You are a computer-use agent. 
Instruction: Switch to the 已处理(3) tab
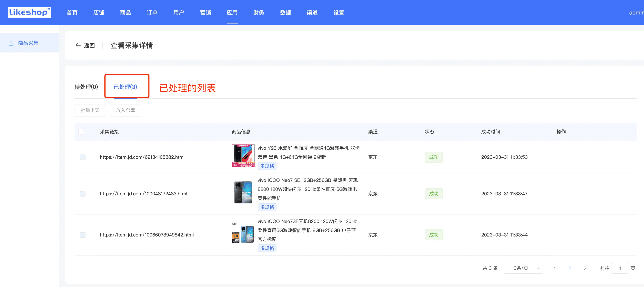point(126,87)
